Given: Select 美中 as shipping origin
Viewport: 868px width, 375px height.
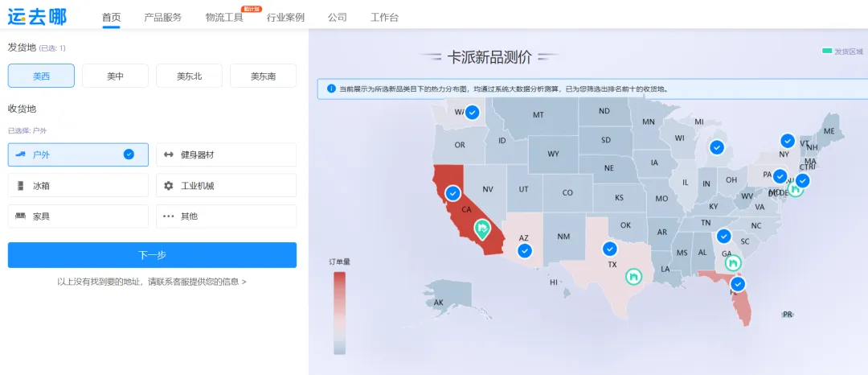Looking at the screenshot, I should click(x=115, y=76).
